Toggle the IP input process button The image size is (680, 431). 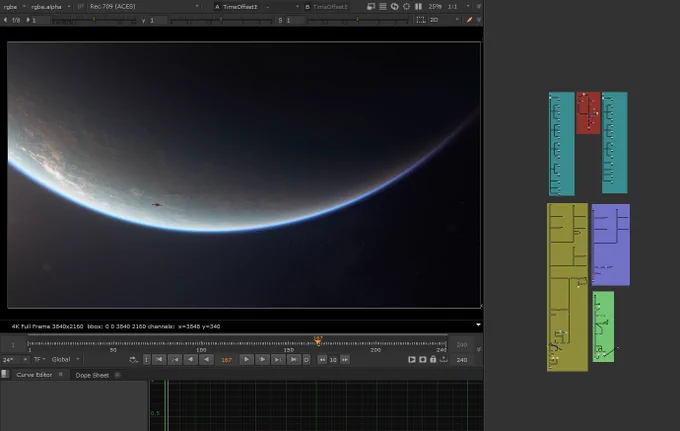pos(81,7)
